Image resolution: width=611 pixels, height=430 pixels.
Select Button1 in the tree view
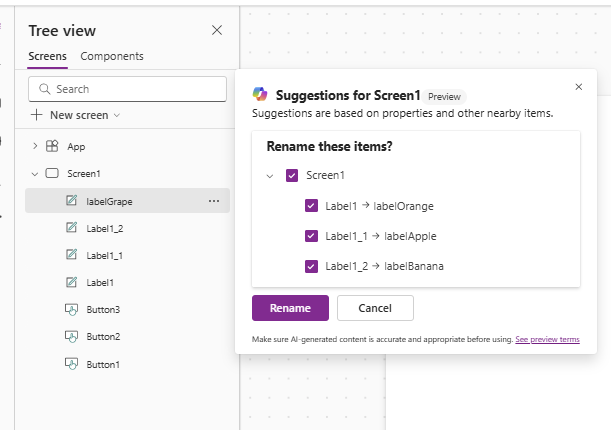(103, 365)
